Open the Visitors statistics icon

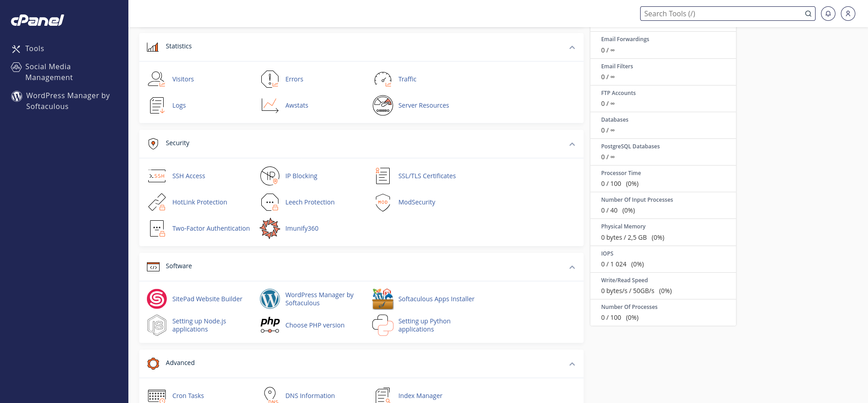point(156,79)
